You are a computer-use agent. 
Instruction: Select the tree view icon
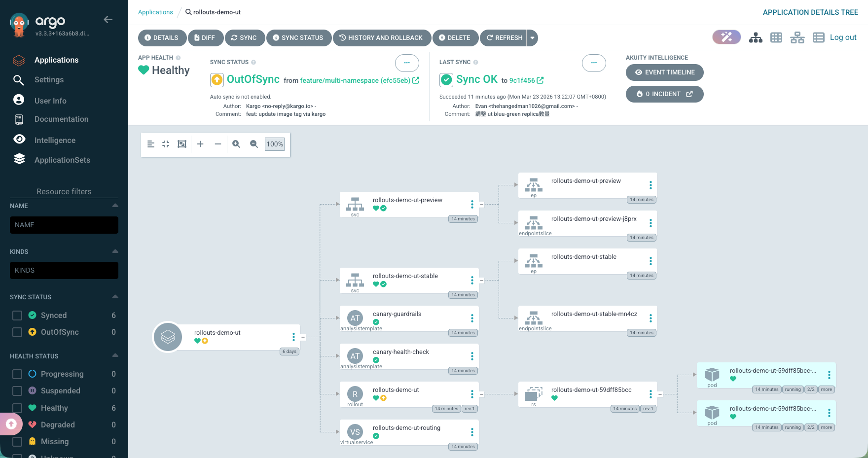tap(756, 37)
